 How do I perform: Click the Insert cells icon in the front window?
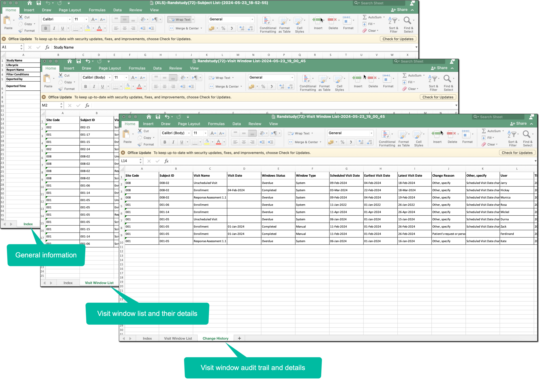[437, 134]
